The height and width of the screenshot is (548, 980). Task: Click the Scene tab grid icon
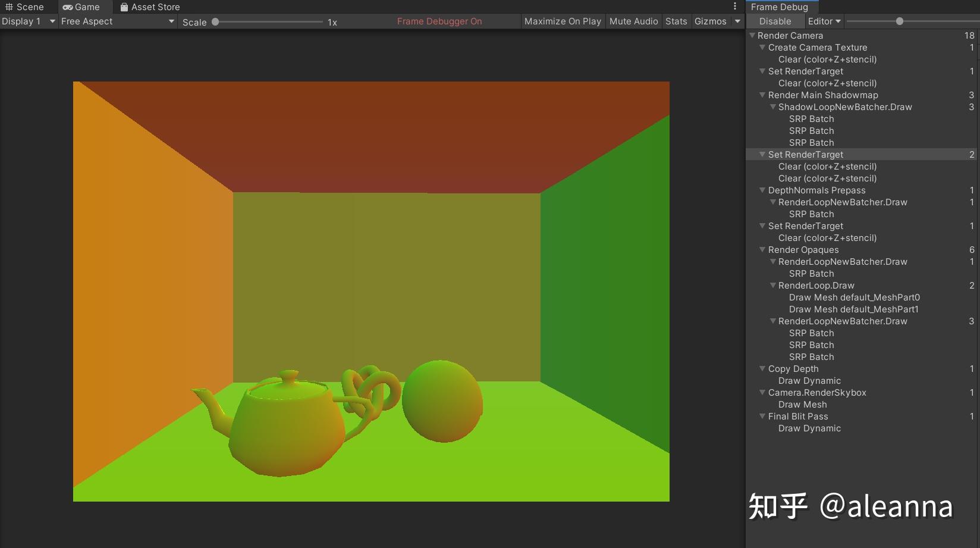11,7
